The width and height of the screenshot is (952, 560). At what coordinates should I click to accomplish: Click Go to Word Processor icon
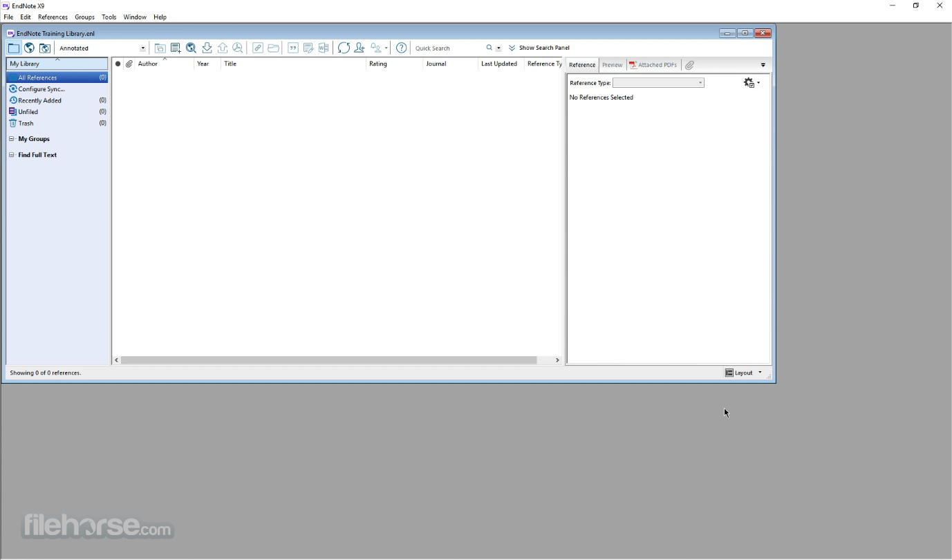pyautogui.click(x=324, y=48)
